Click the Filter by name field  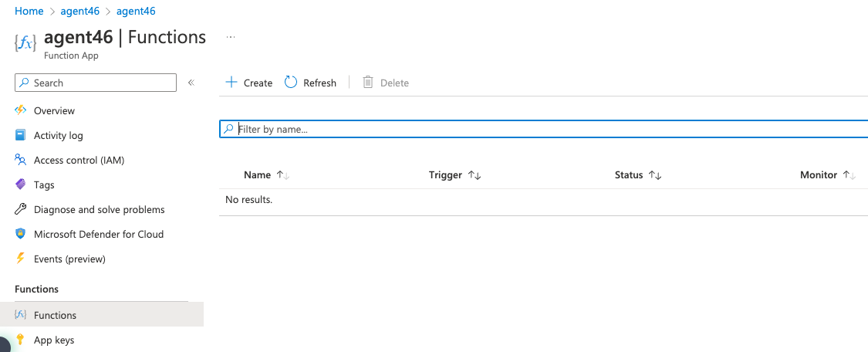544,129
